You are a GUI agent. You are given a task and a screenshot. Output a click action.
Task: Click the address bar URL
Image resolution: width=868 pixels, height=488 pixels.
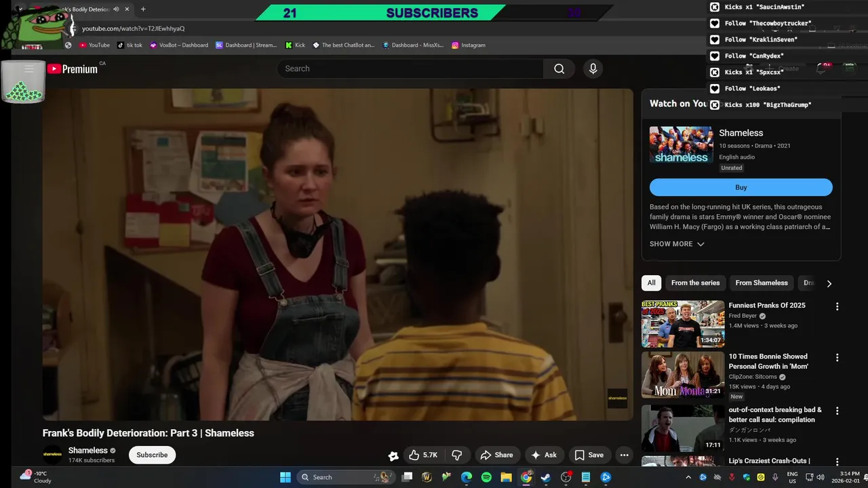pos(133,28)
